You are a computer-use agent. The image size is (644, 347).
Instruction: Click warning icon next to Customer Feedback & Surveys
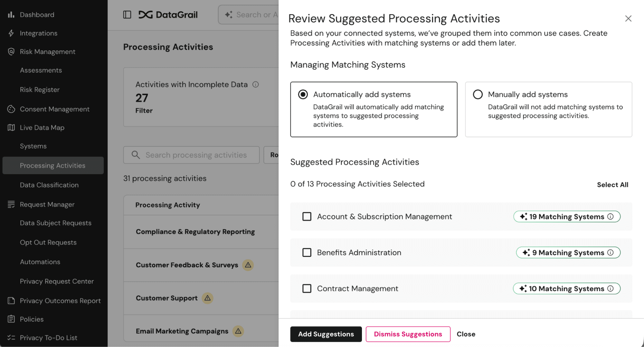pyautogui.click(x=248, y=265)
